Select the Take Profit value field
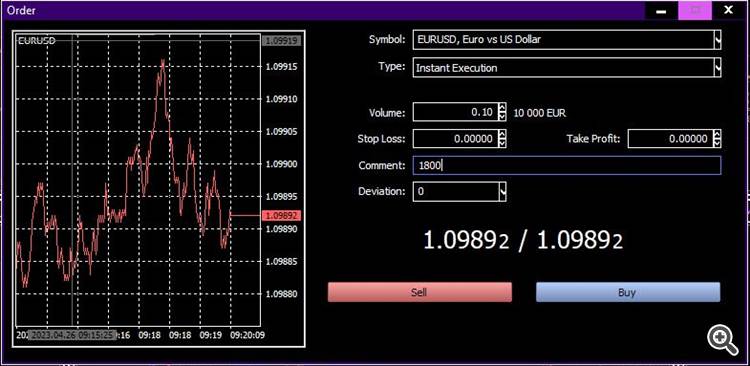 click(670, 139)
